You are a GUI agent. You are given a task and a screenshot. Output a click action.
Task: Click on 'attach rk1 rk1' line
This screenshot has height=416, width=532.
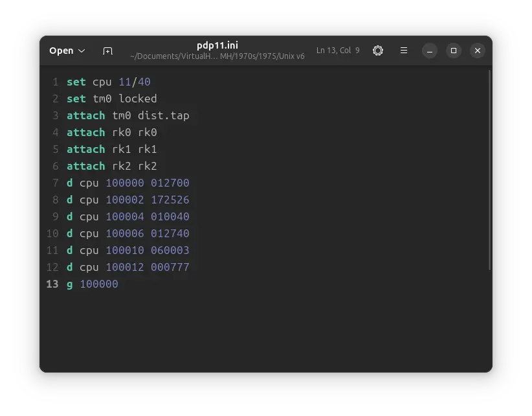pyautogui.click(x=111, y=149)
